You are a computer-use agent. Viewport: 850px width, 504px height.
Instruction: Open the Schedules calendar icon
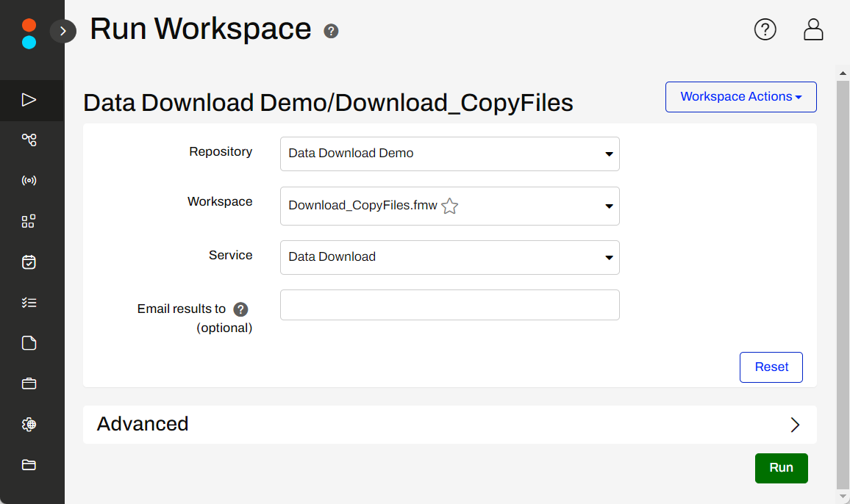(29, 261)
